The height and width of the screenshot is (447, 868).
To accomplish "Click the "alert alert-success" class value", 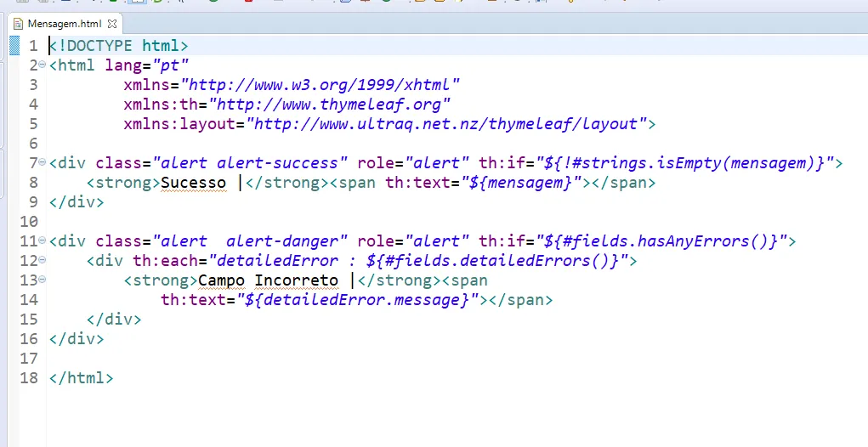I will click(250, 163).
